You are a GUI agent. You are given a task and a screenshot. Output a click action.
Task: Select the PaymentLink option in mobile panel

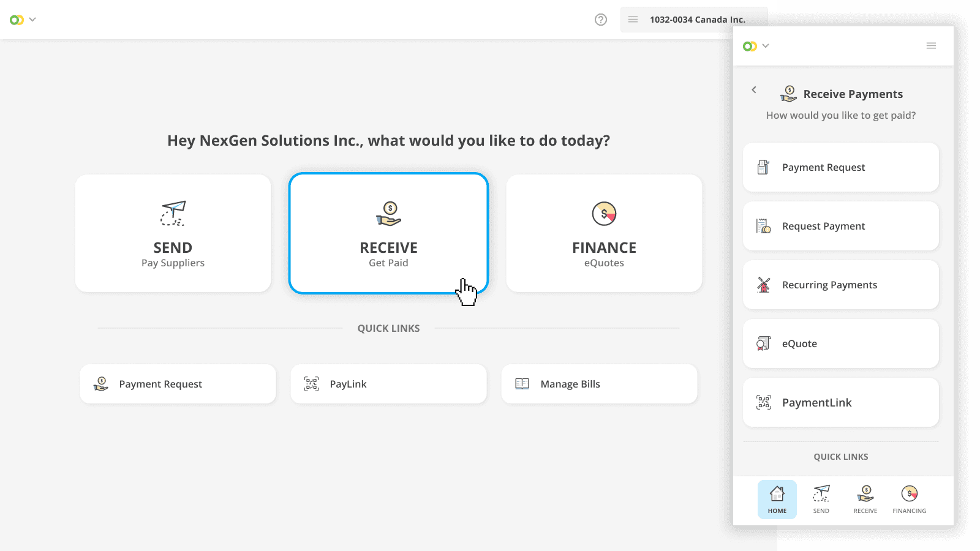(x=841, y=402)
